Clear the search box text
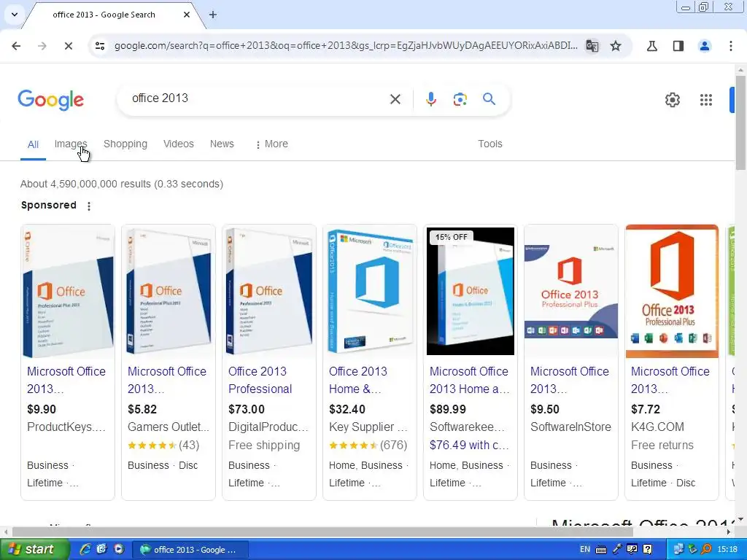 click(x=395, y=99)
